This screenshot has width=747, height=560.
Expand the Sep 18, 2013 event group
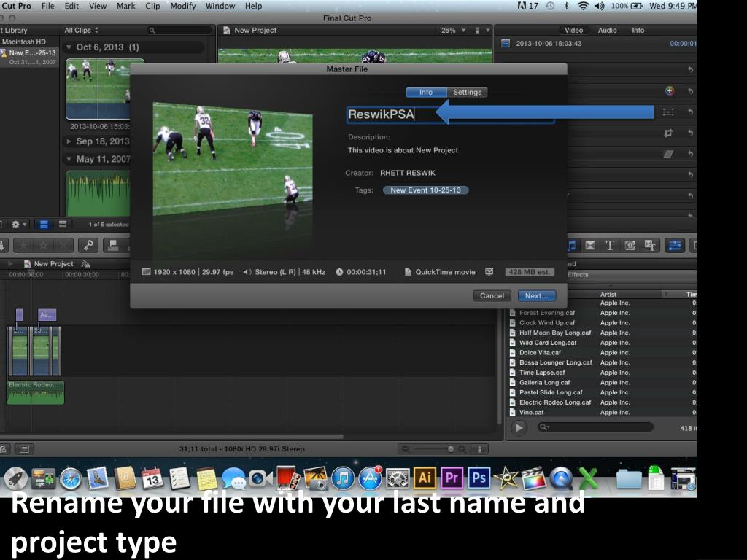(69, 141)
